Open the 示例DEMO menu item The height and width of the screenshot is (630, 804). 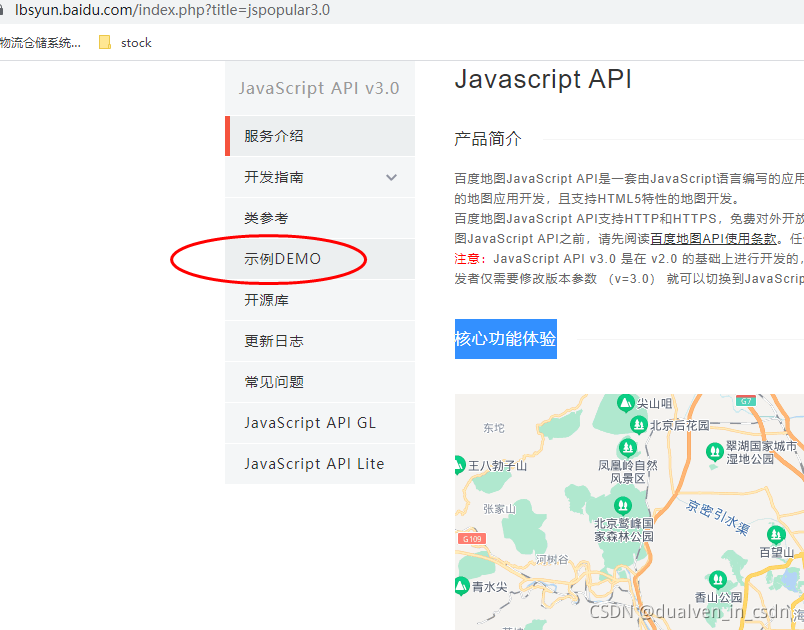coord(320,259)
